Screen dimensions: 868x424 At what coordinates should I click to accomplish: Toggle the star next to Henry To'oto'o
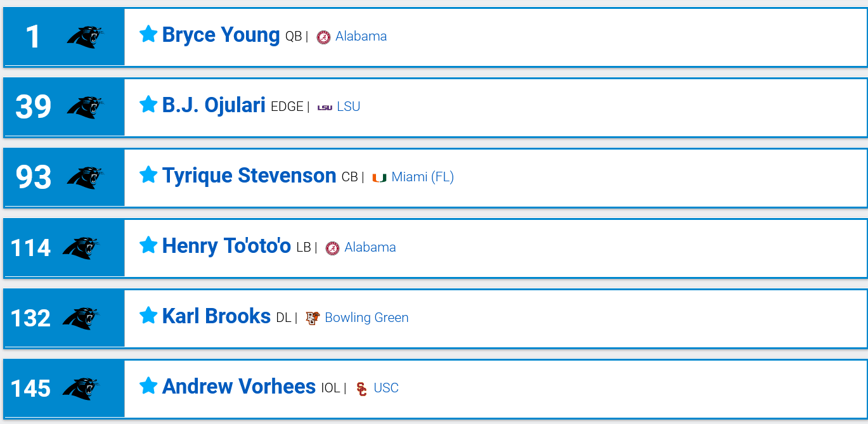click(x=148, y=245)
